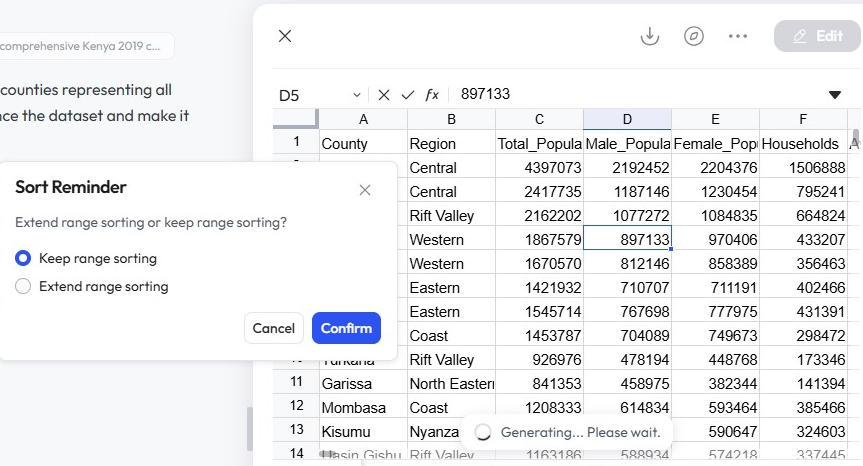Viewport: 863px width, 466px height.
Task: Click the Confirm button
Action: coord(346,328)
